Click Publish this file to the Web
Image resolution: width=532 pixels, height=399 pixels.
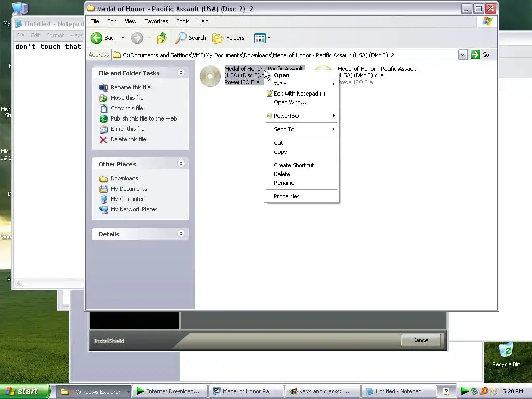[143, 118]
